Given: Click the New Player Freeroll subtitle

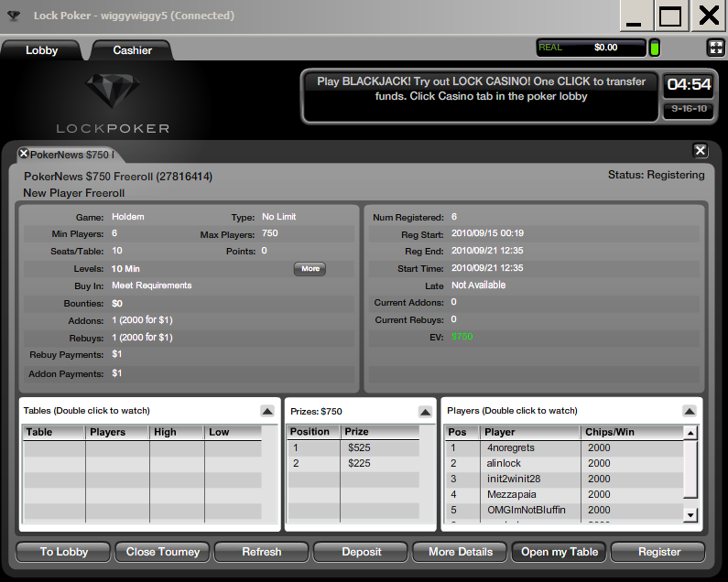Looking at the screenshot, I should [x=74, y=193].
